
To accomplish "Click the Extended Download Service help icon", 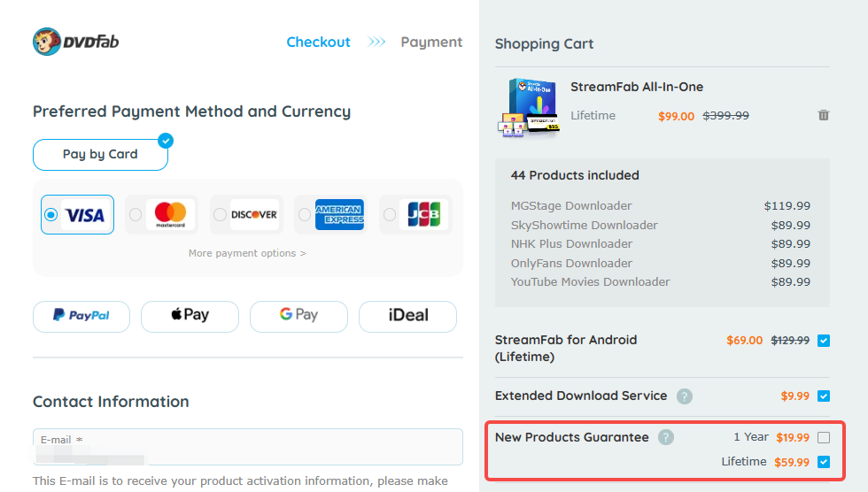I will pos(685,396).
